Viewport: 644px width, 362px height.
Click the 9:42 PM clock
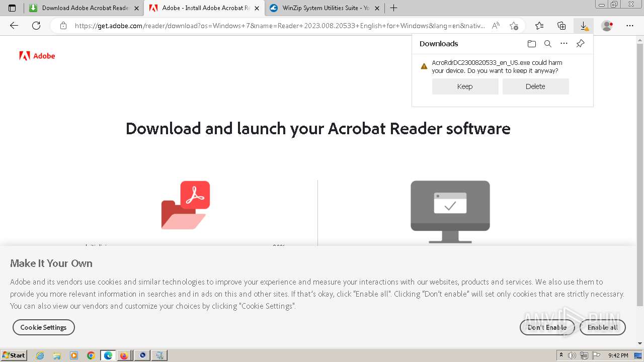(618, 355)
